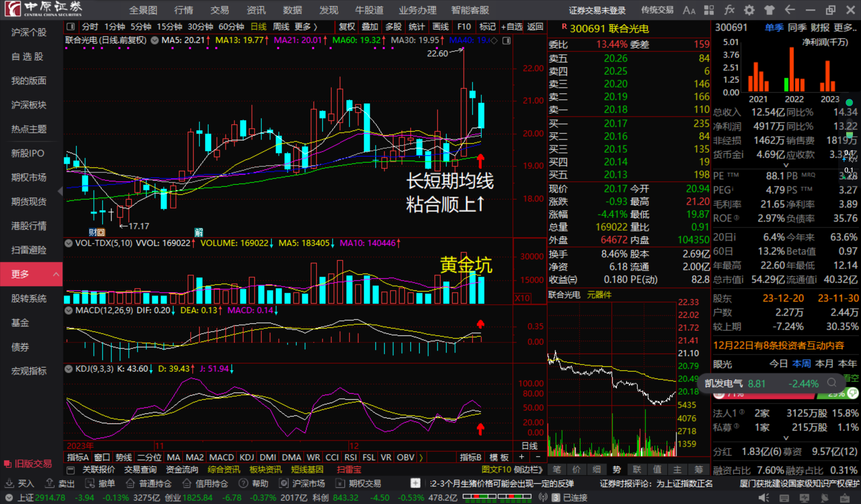
Task: Expand the financial data down chevron
Action: pyautogui.click(x=786, y=165)
